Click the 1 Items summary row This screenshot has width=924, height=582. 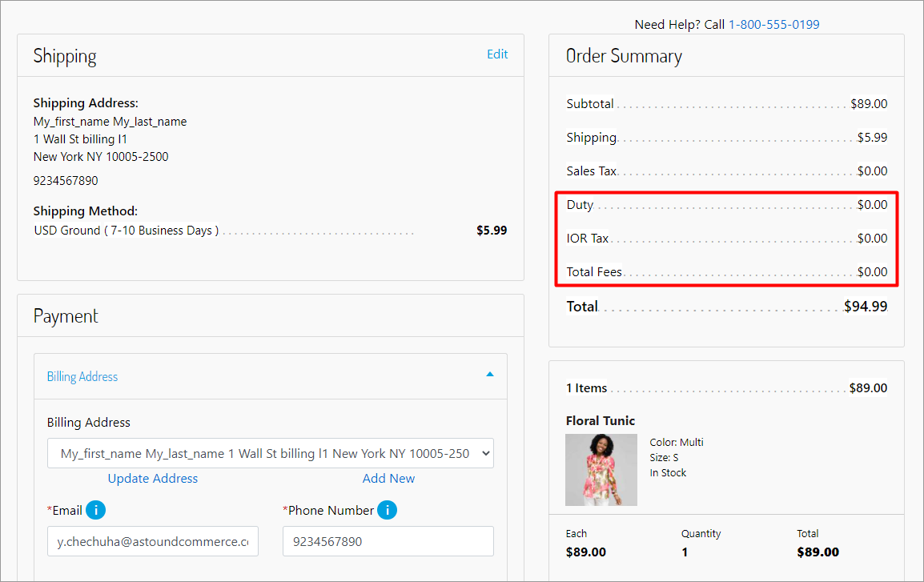[x=726, y=388]
